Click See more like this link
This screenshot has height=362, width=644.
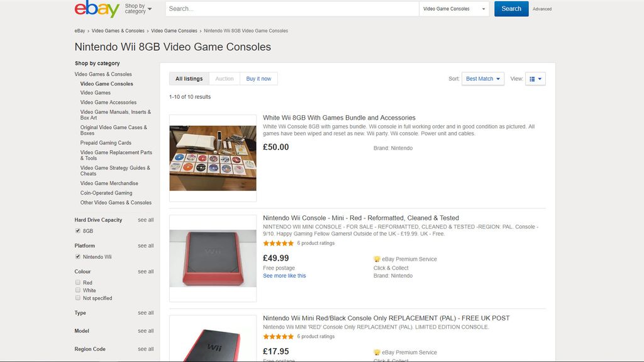click(x=284, y=276)
